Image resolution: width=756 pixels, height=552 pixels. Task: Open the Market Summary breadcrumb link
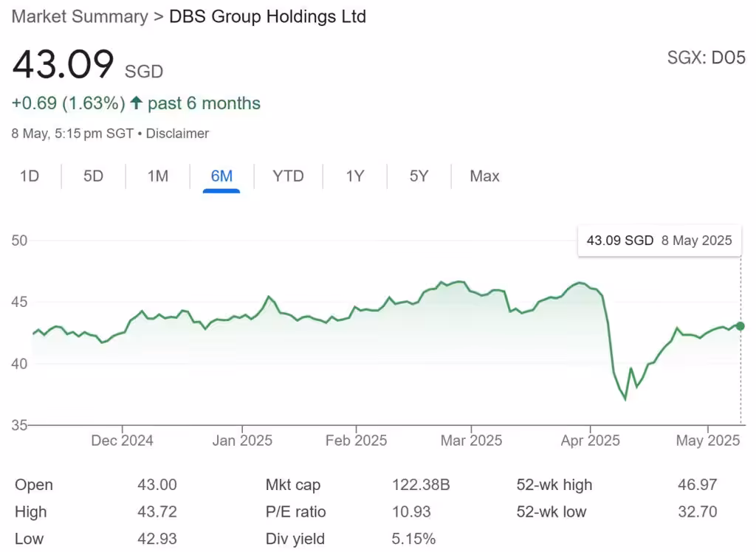pyautogui.click(x=78, y=16)
